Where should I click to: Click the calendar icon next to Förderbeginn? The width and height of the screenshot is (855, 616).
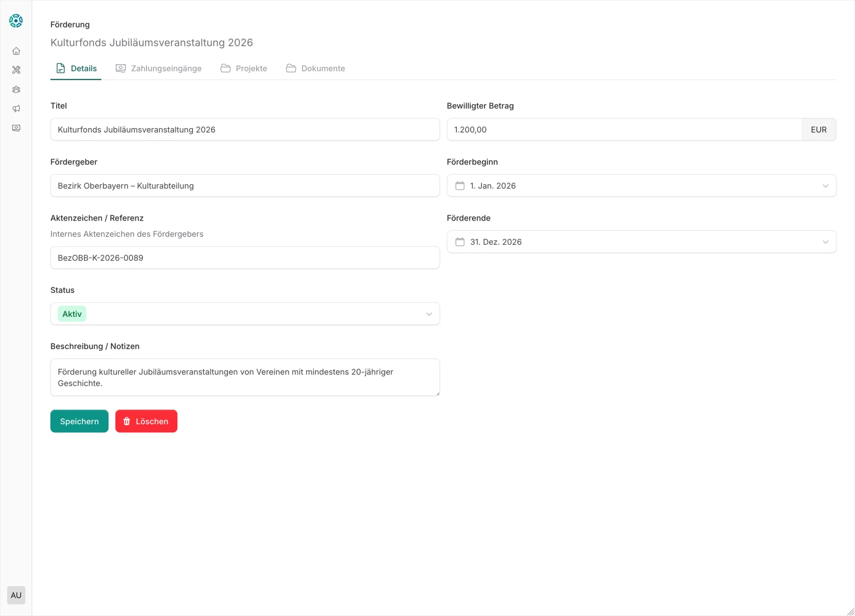(461, 185)
